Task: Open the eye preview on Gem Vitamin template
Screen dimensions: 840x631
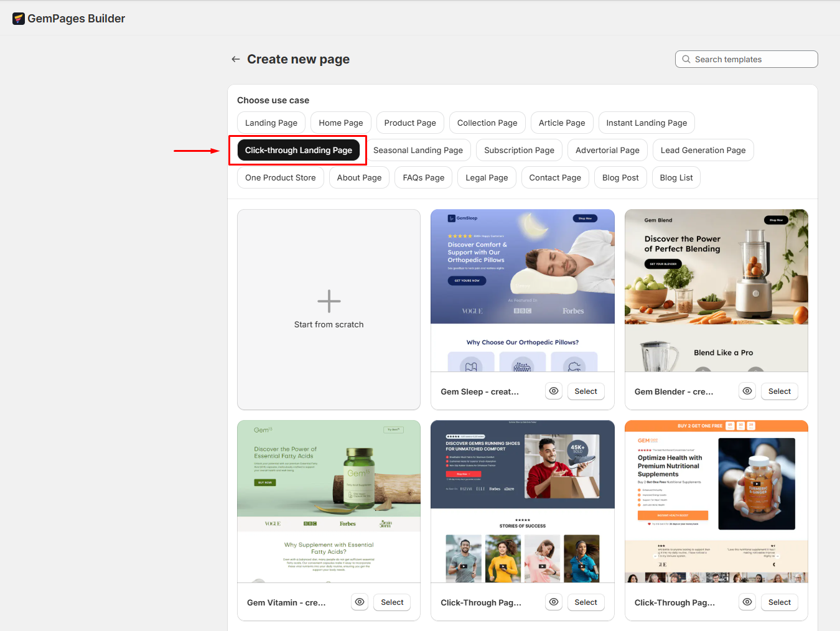Action: [360, 602]
